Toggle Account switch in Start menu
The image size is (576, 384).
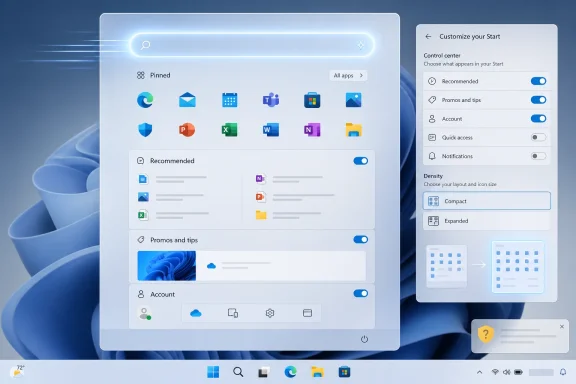coord(360,293)
